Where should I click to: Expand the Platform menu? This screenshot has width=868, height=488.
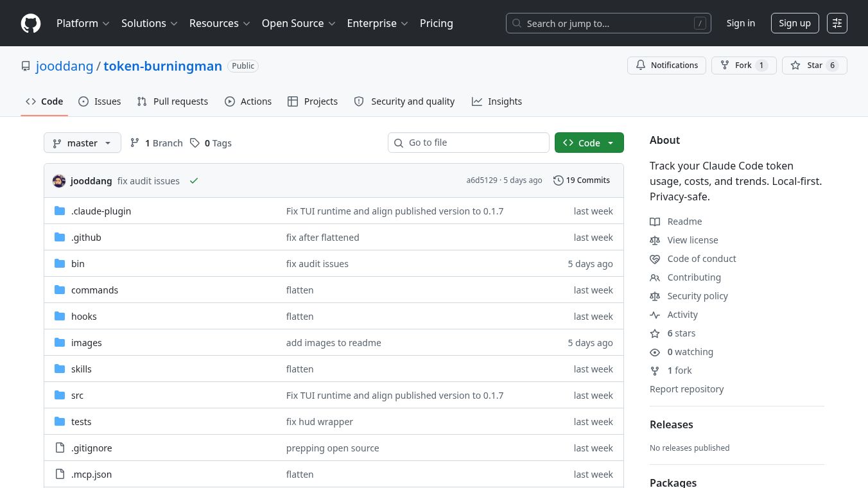83,23
